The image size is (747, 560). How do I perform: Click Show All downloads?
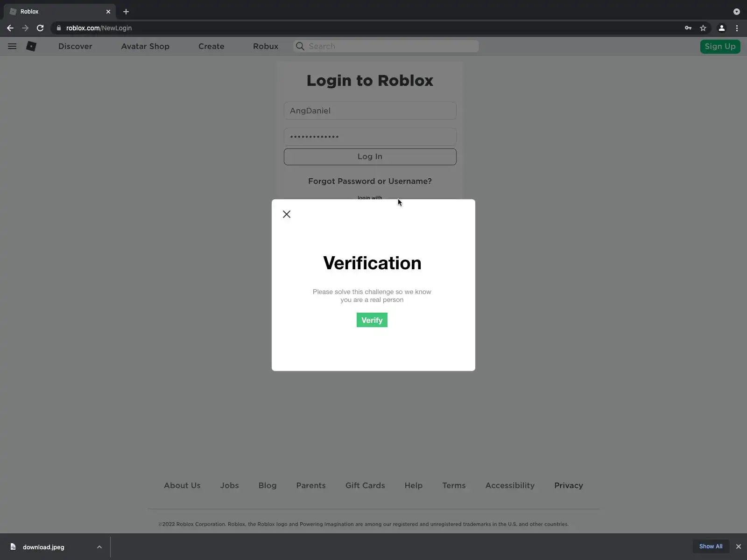[711, 546]
